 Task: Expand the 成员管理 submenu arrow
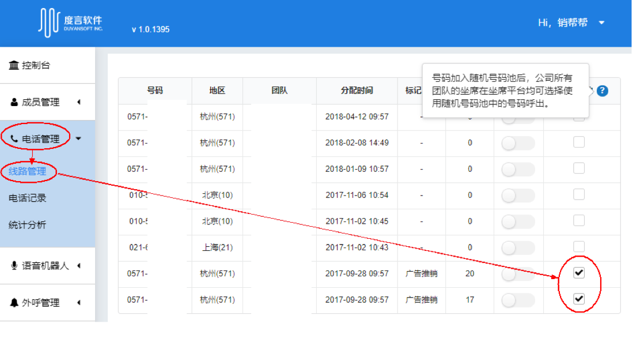click(x=78, y=102)
